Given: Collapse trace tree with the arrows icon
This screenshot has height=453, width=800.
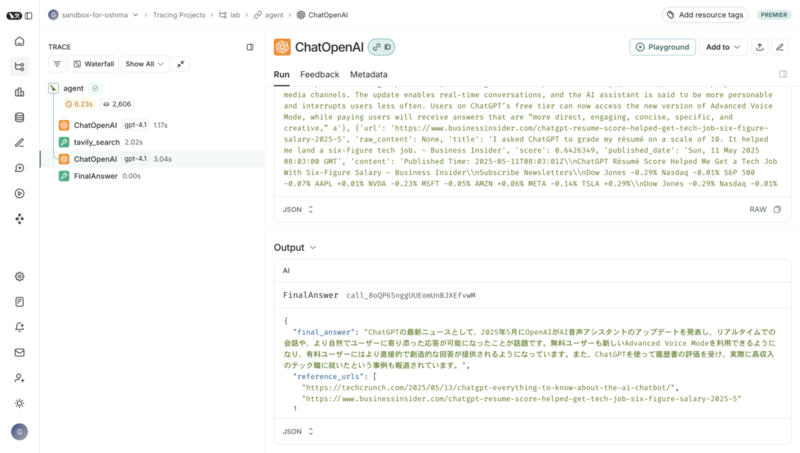Looking at the screenshot, I should pyautogui.click(x=181, y=63).
